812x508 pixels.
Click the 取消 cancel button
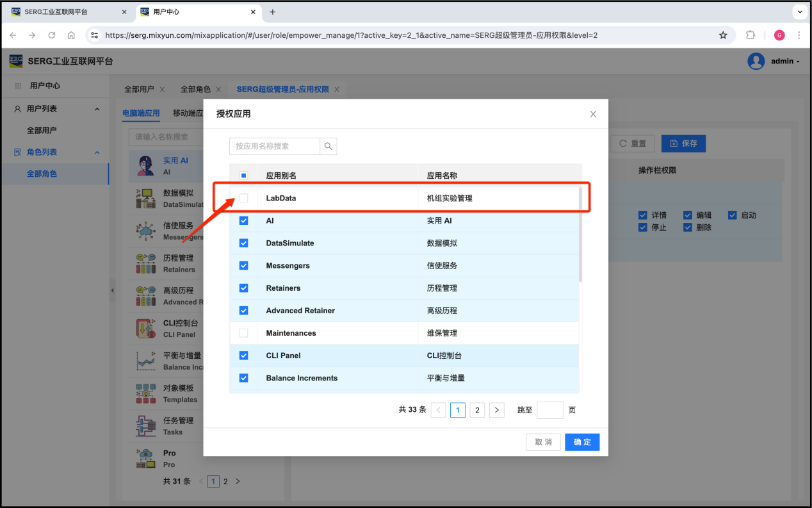click(x=543, y=442)
